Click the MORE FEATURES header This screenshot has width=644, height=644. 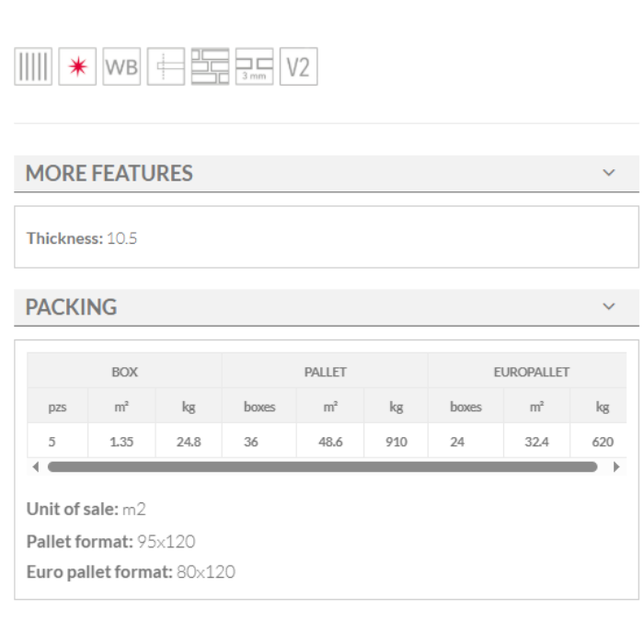click(109, 173)
